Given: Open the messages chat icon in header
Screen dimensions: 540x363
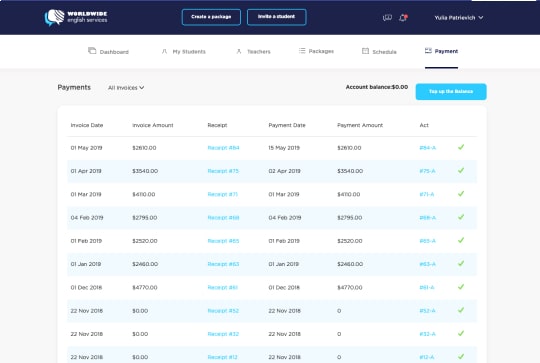Looking at the screenshot, I should point(387,18).
